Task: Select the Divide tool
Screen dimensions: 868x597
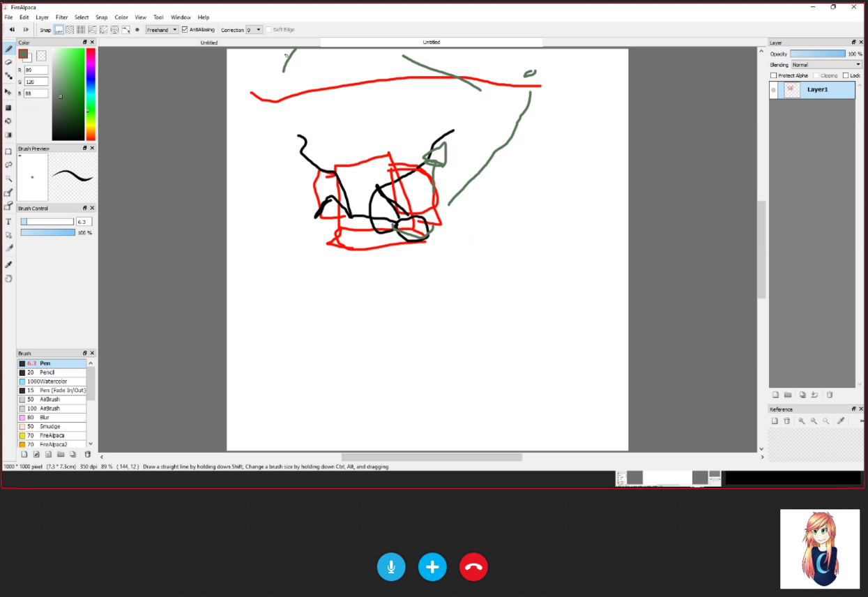Action: [8, 248]
